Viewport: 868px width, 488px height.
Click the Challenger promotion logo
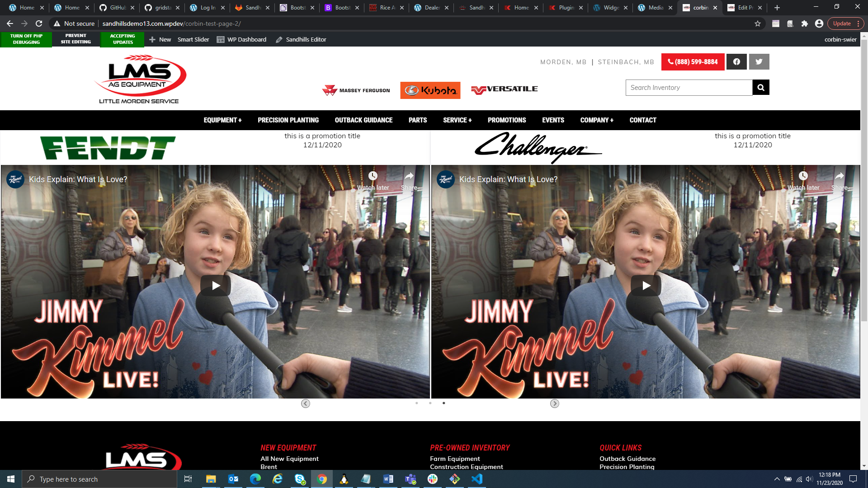[538, 148]
